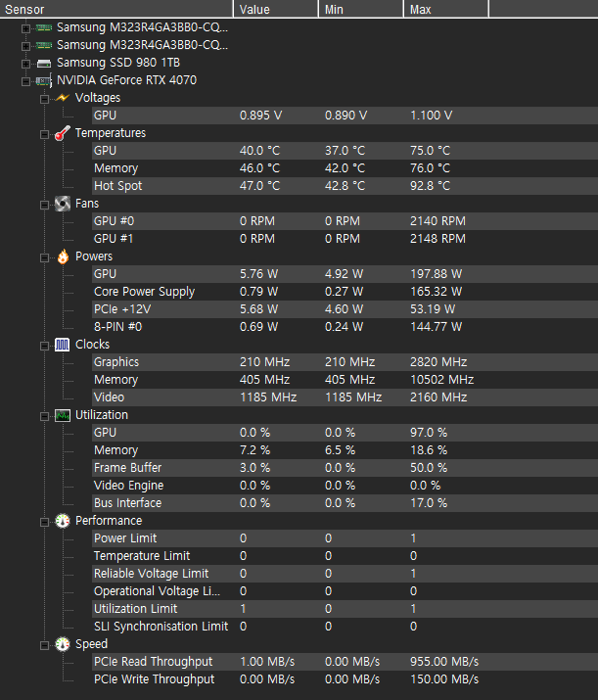This screenshot has height=700, width=598.
Task: Click the 0.895 V GPU voltage value
Action: pyautogui.click(x=260, y=116)
